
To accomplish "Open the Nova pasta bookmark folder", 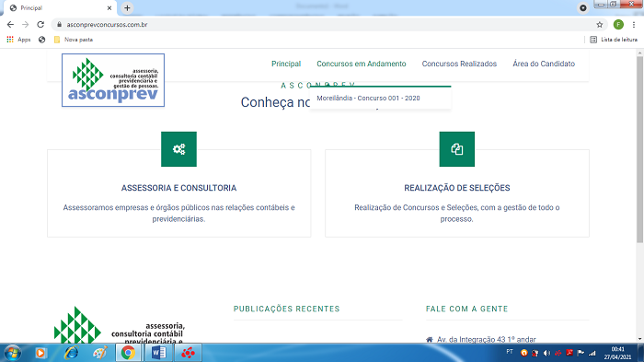I will click(x=74, y=40).
